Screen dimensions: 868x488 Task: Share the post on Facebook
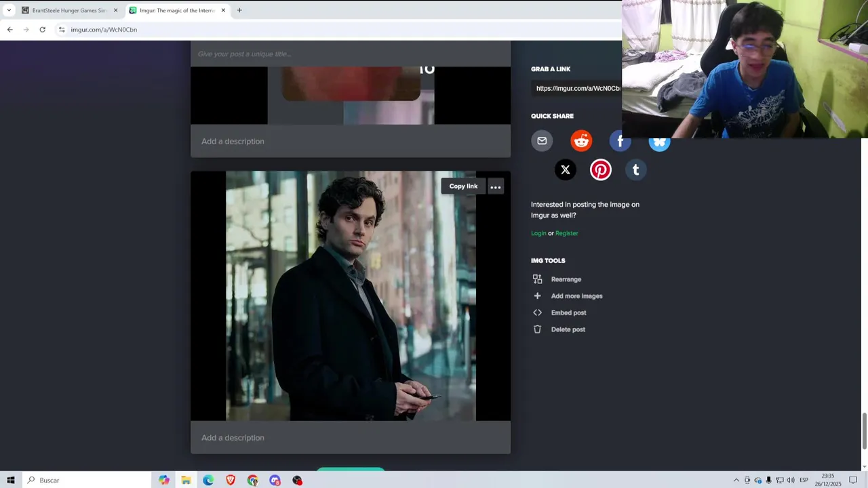620,141
